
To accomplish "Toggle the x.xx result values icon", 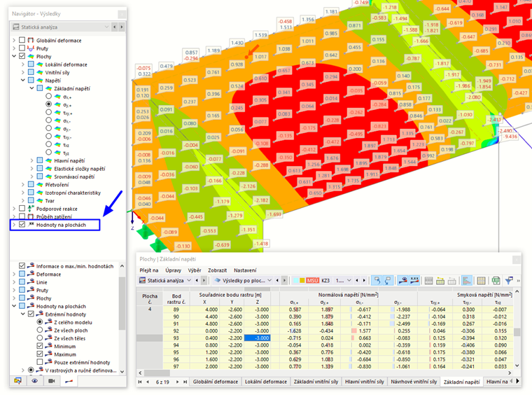I will click(x=414, y=280).
